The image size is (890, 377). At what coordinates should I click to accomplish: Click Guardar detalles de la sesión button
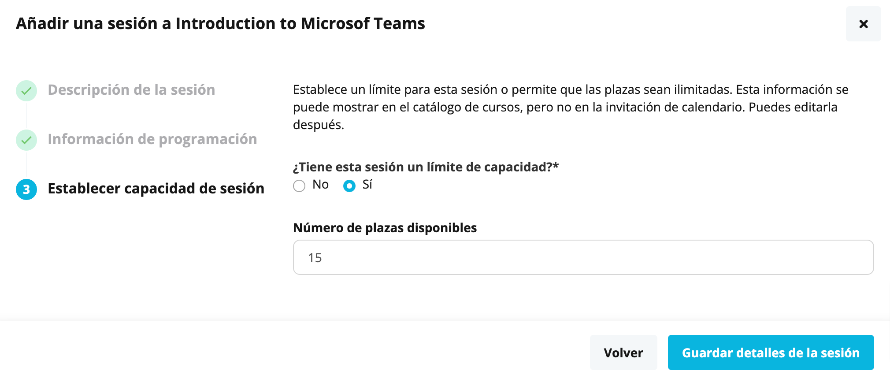771,353
